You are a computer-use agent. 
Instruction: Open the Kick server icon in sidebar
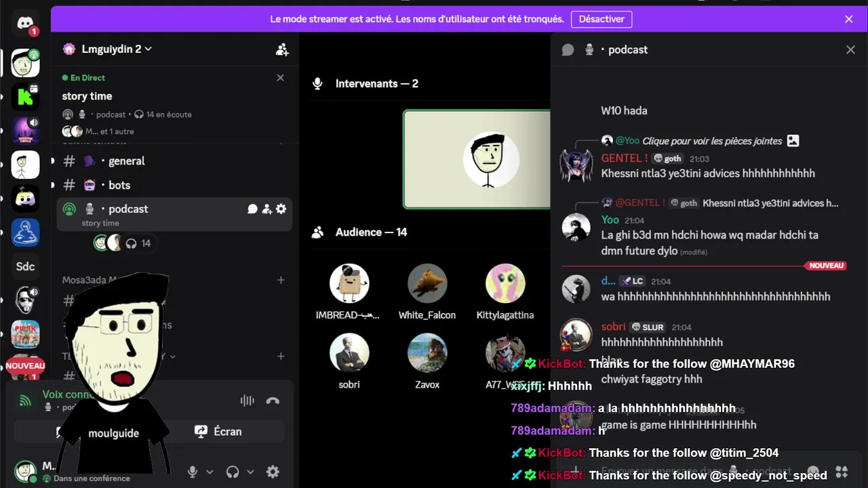click(25, 97)
